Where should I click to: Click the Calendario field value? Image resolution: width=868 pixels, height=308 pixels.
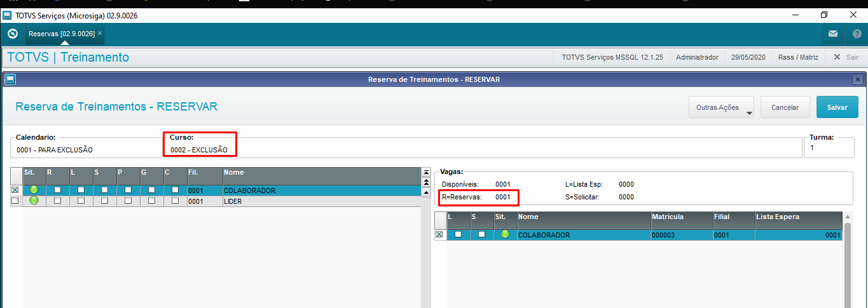pyautogui.click(x=55, y=150)
